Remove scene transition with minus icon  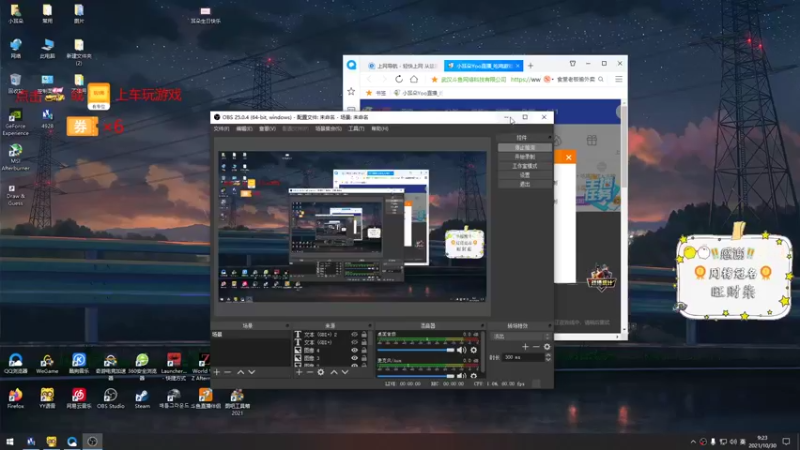pos(536,347)
